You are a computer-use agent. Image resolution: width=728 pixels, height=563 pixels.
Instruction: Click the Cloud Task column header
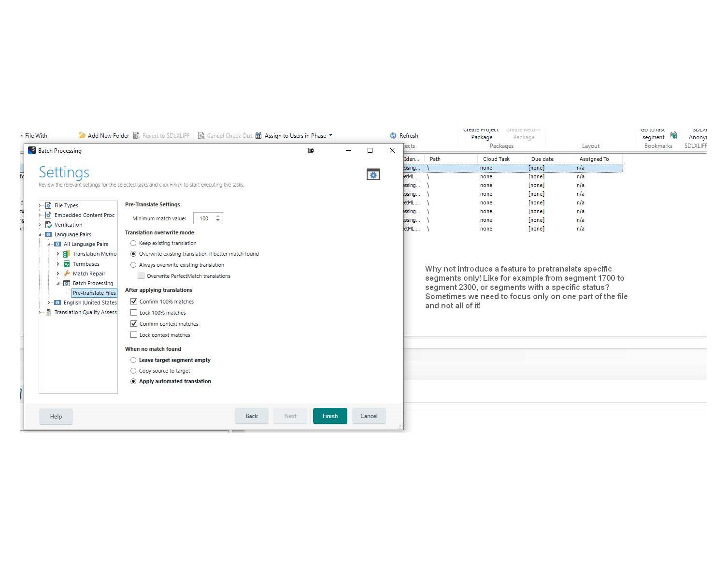point(501,159)
